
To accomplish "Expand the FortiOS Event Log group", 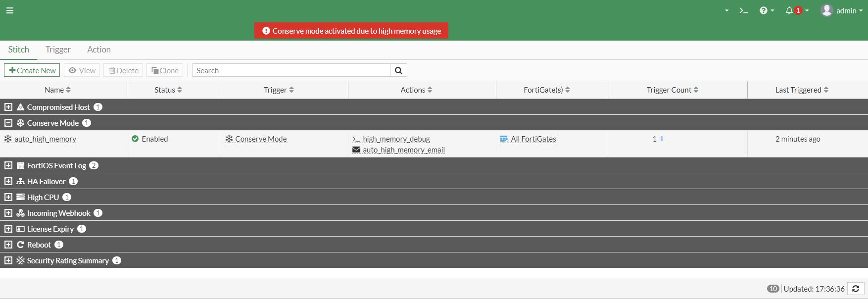I will point(8,165).
